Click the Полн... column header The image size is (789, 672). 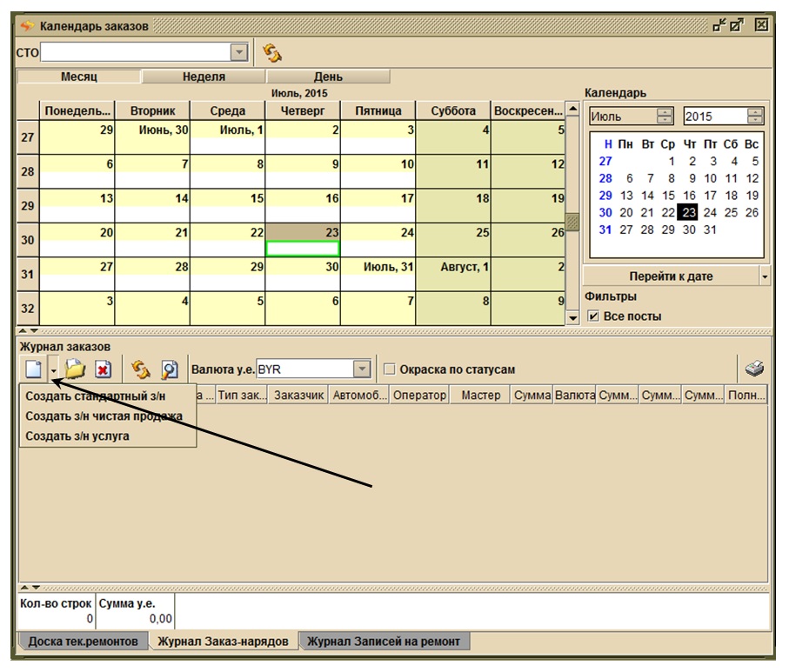point(746,396)
